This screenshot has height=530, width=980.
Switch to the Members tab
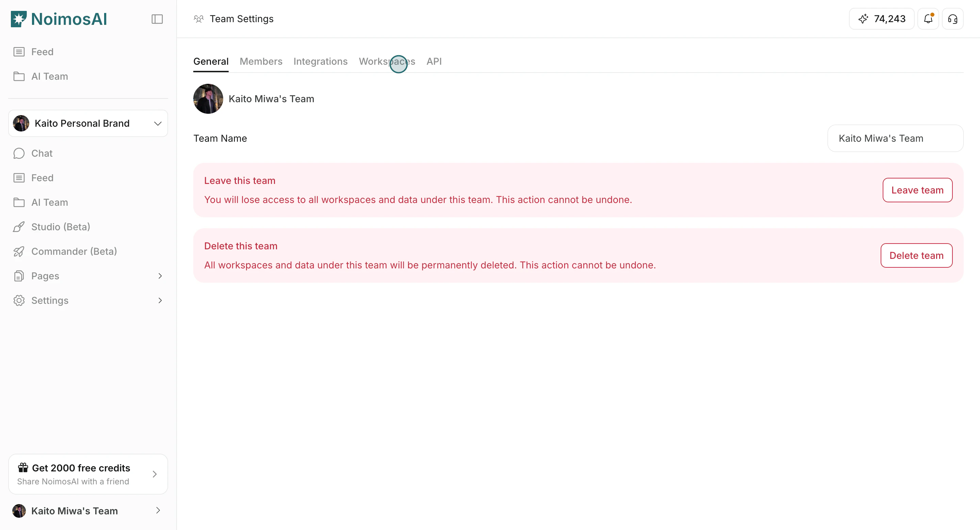pos(261,61)
